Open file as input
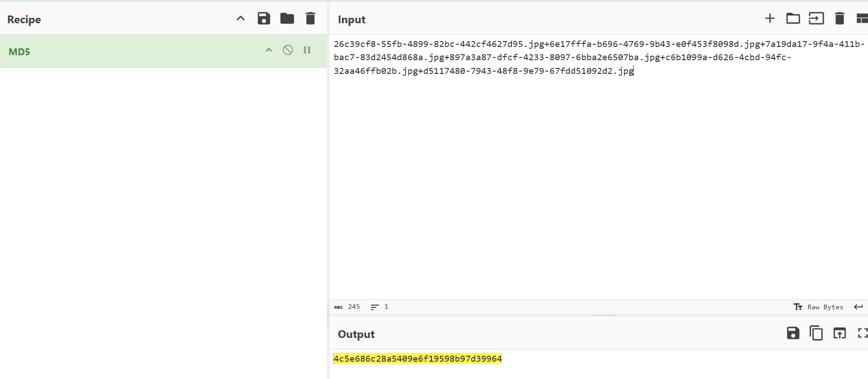Image resolution: width=868 pixels, height=379 pixels. click(816, 19)
